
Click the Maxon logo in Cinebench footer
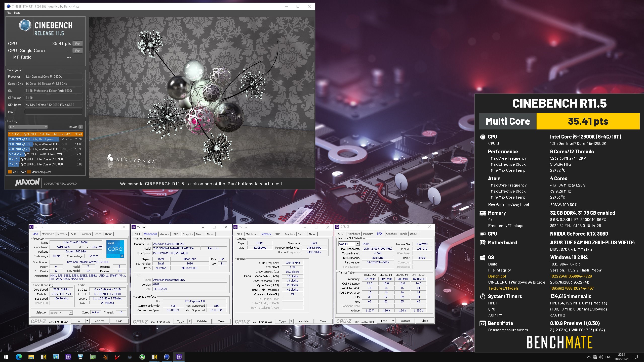(27, 183)
